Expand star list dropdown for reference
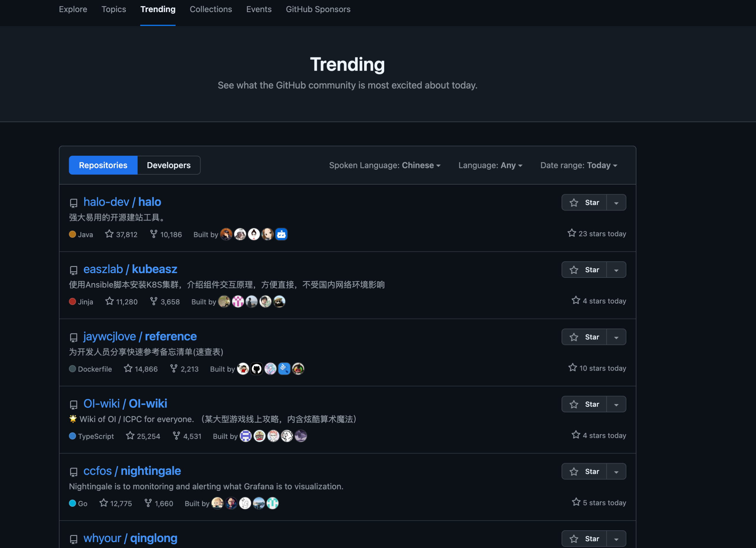The height and width of the screenshot is (548, 756). tap(616, 337)
